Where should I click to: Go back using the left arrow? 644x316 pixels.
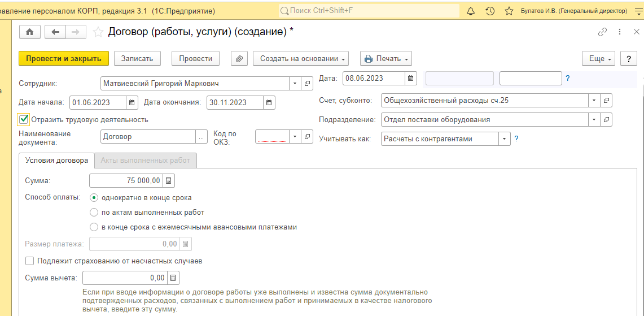click(55, 32)
